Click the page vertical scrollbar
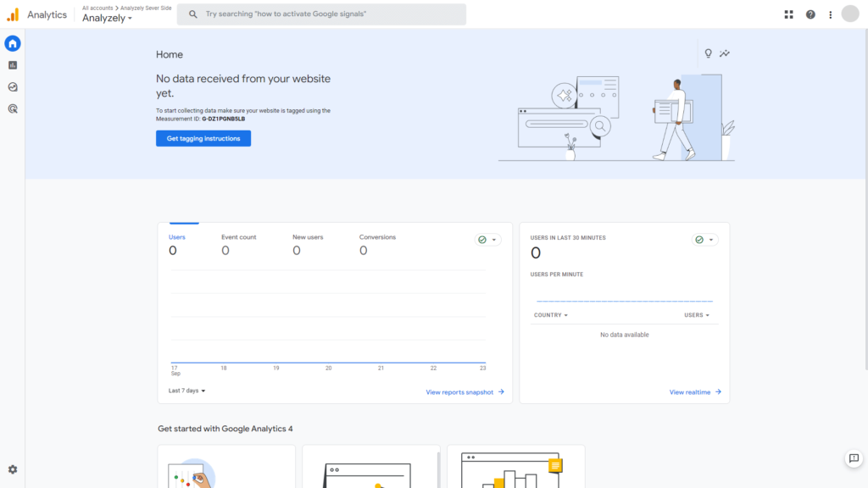868x488 pixels. coord(865,199)
